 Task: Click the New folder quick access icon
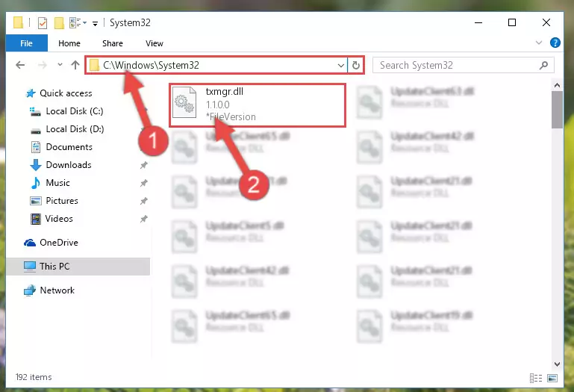tap(59, 22)
